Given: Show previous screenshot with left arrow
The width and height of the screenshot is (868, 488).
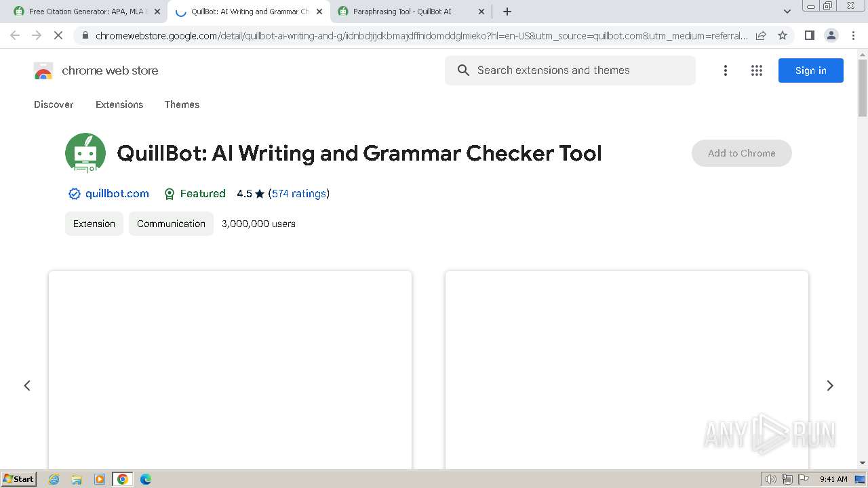Looking at the screenshot, I should click(x=27, y=386).
